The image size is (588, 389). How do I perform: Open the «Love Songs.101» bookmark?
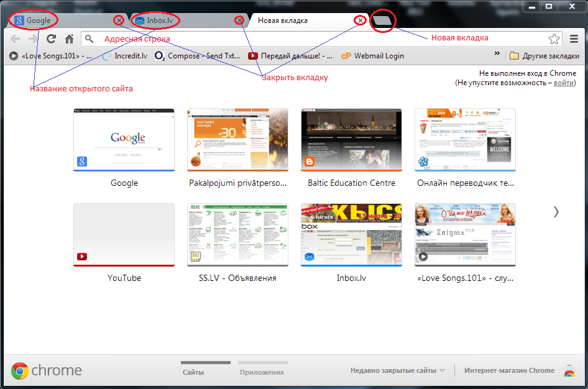click(x=51, y=56)
